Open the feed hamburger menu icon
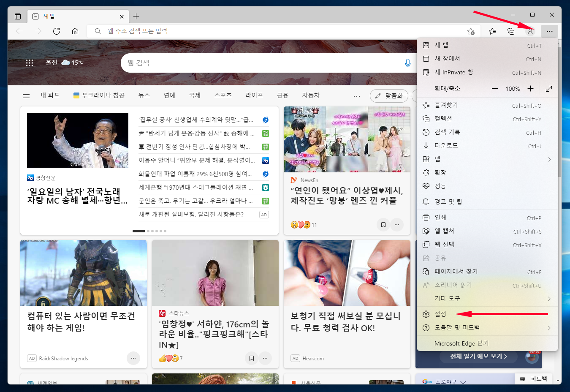The image size is (570, 392). tap(26, 96)
